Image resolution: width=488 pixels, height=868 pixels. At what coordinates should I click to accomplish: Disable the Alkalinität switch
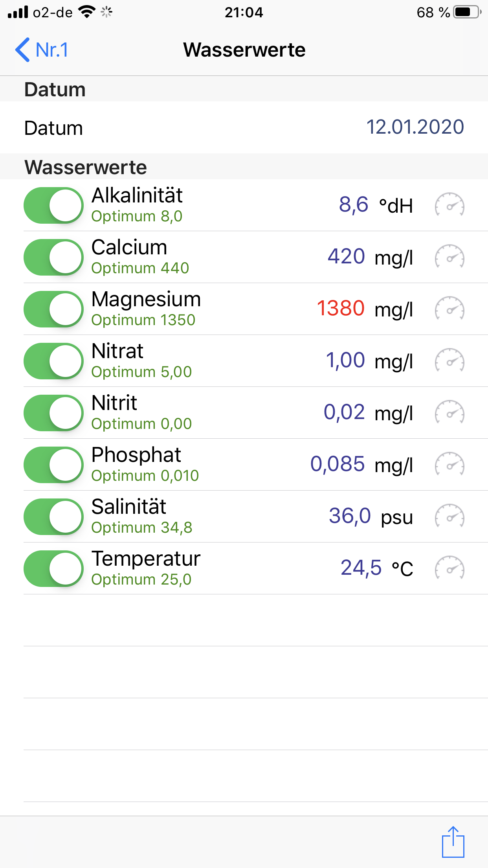point(53,205)
